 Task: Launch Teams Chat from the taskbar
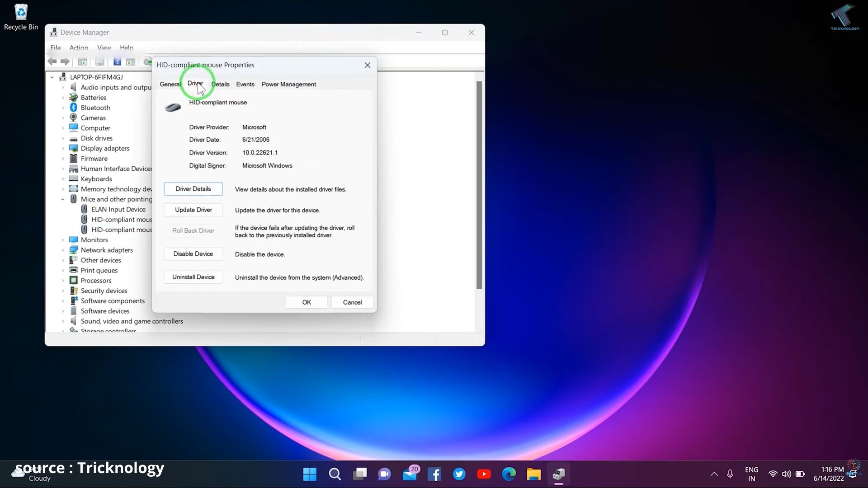click(385, 474)
